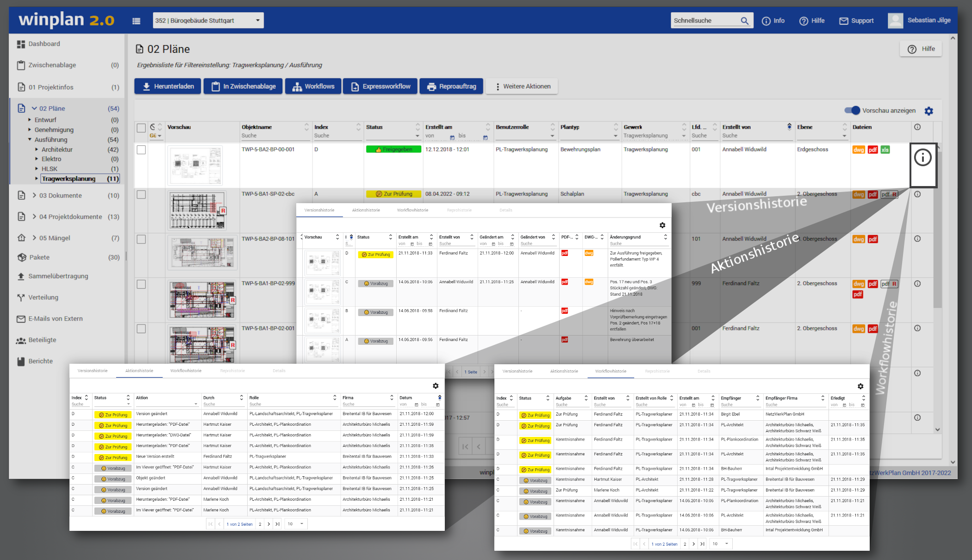
Task: Click the In Zwischenablage button
Action: pos(243,87)
